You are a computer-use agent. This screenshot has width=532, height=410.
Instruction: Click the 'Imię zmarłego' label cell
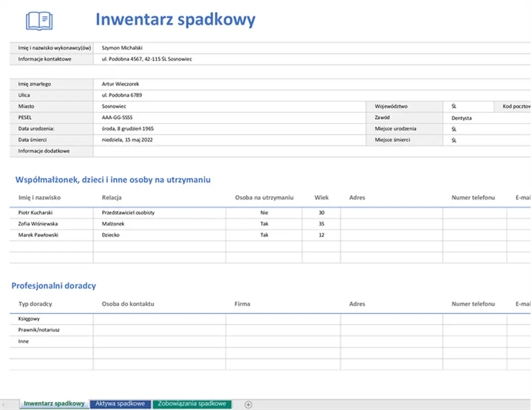pos(51,84)
